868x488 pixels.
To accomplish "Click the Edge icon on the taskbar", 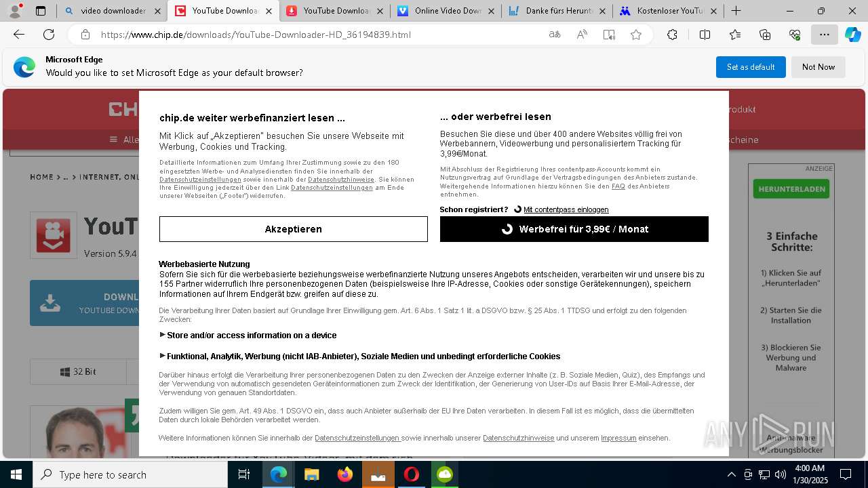I will tap(278, 474).
